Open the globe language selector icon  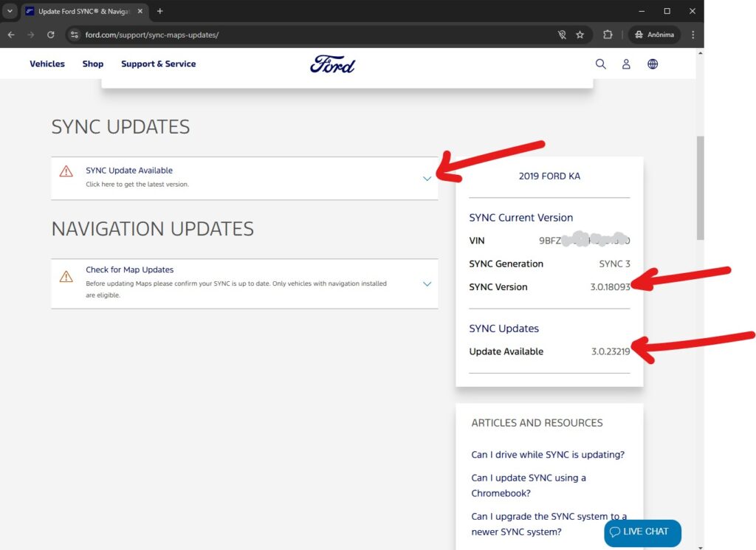click(653, 64)
